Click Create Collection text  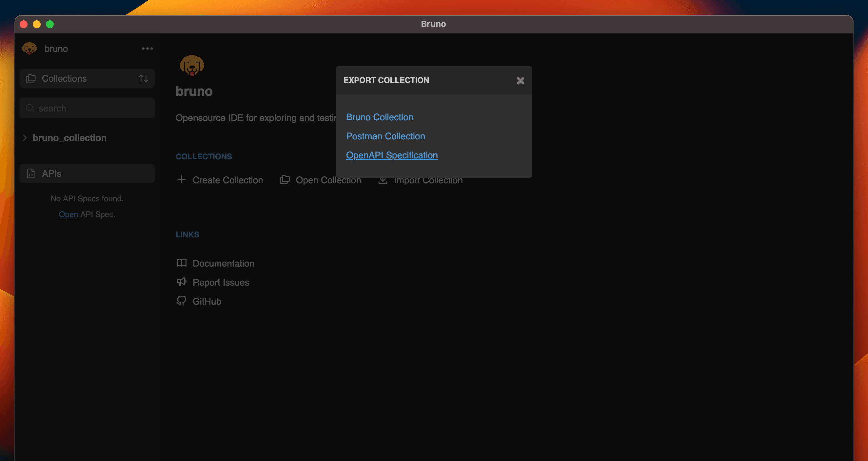coord(228,180)
